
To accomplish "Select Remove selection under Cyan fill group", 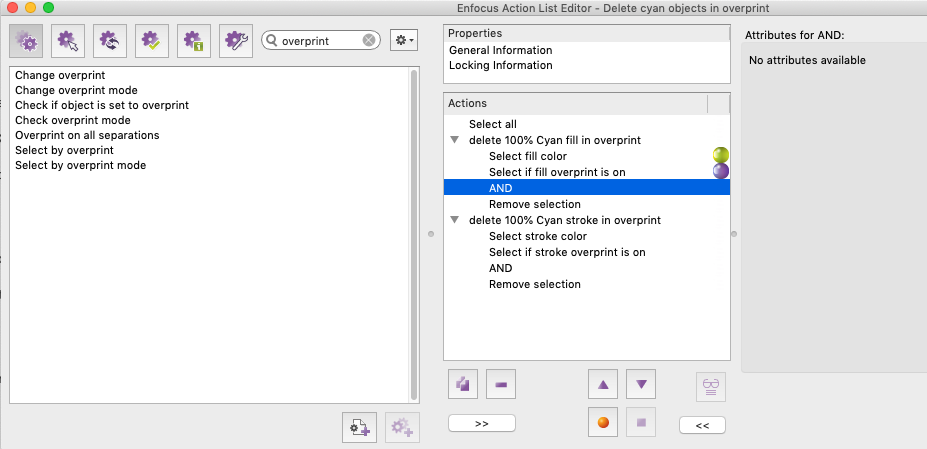I will [x=586, y=204].
